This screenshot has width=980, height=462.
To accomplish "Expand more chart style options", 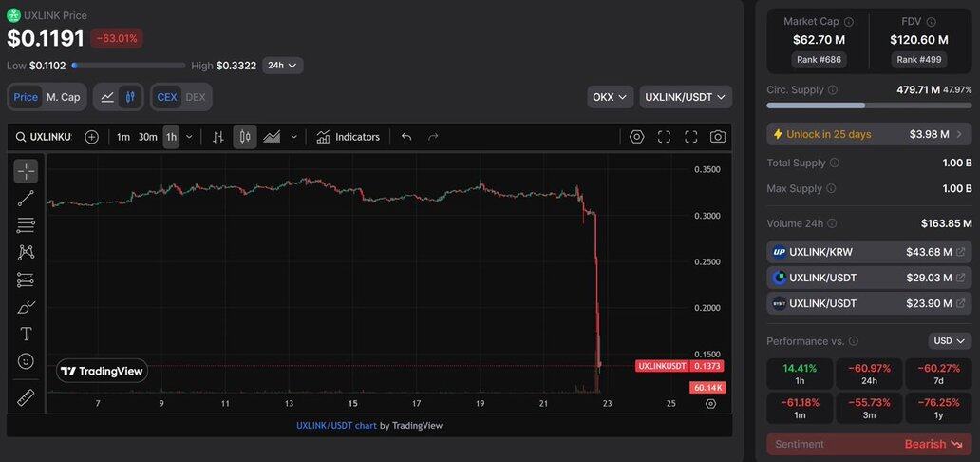I will click(x=293, y=137).
